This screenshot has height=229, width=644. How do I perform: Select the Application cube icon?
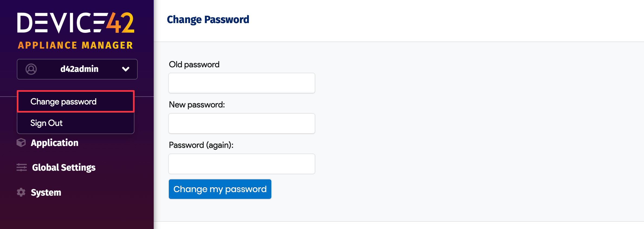point(21,142)
